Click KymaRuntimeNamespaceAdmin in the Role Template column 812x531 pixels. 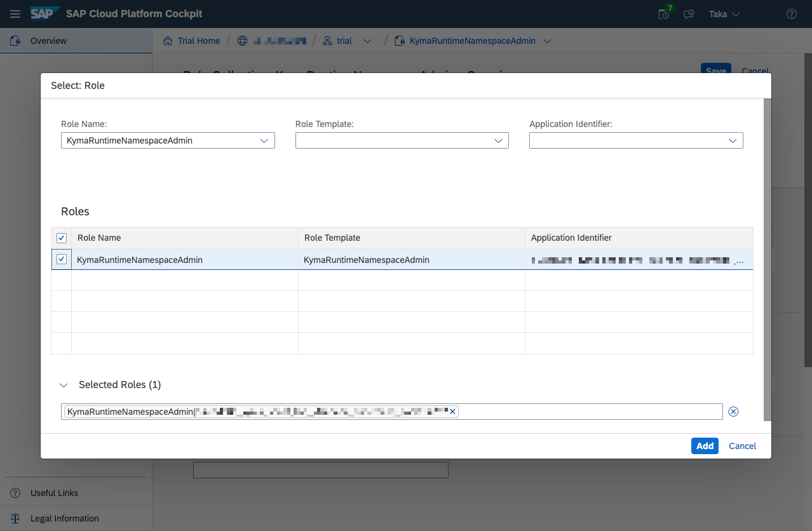click(367, 259)
